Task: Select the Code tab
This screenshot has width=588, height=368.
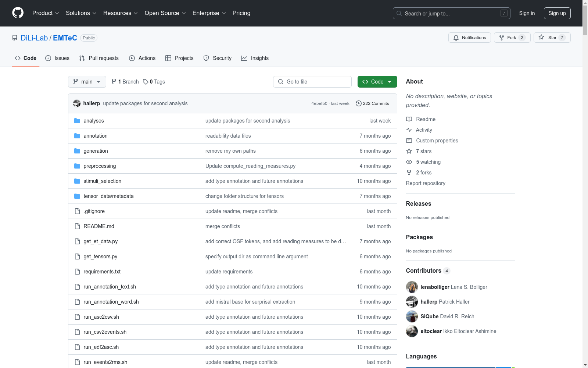Action: (x=26, y=58)
